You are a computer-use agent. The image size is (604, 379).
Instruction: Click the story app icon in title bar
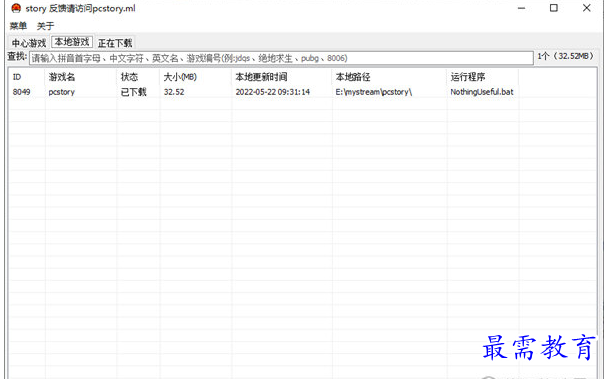click(x=15, y=8)
